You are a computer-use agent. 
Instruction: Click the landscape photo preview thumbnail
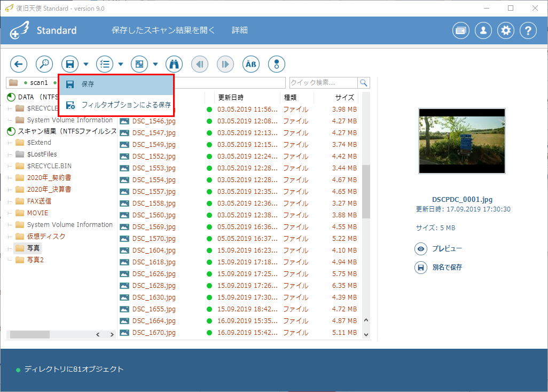(x=462, y=141)
